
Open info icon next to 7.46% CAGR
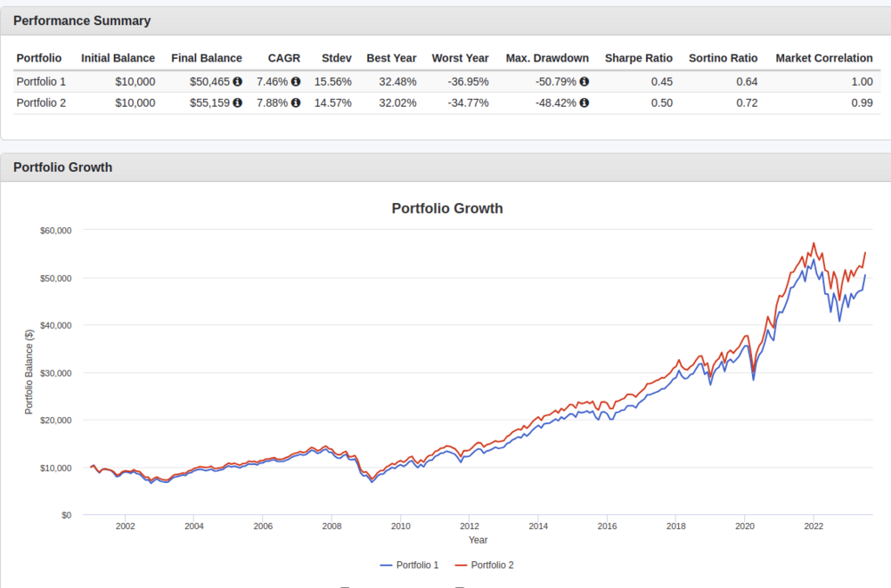pos(296,81)
